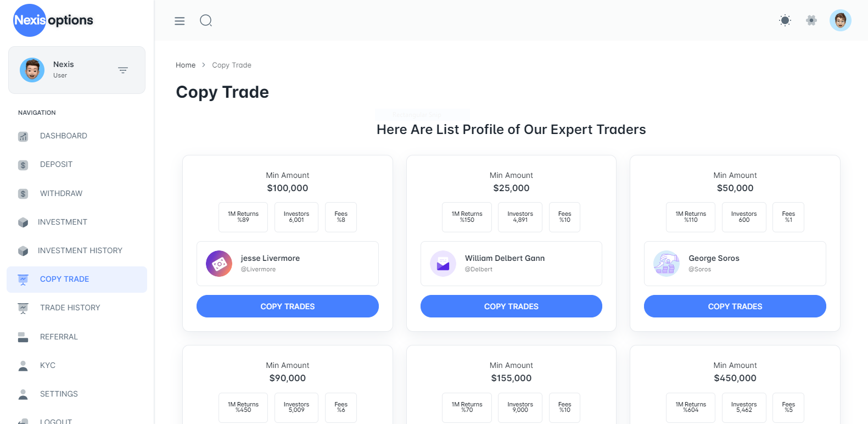Click the Nexis options logo

(53, 20)
